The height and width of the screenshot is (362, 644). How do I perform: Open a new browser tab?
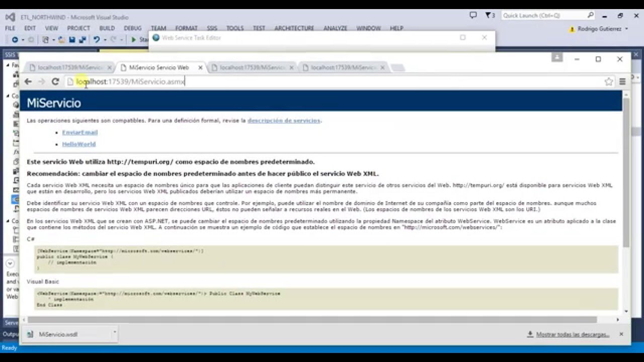[397, 67]
